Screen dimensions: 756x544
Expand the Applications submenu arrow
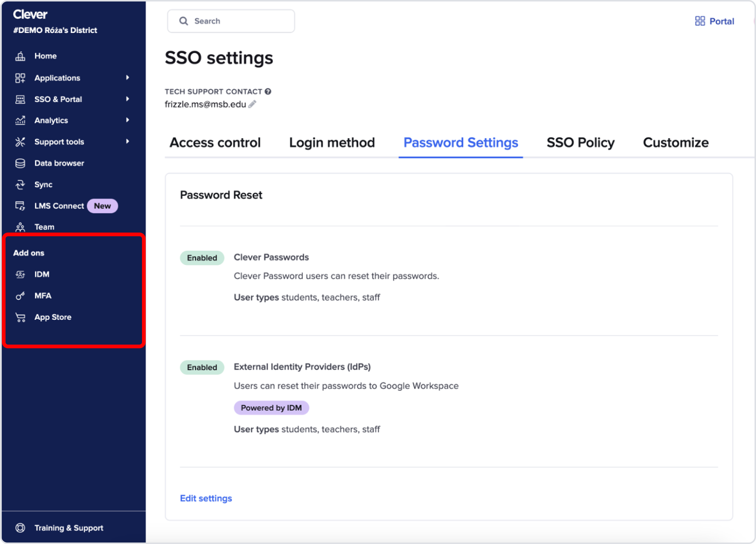tap(128, 78)
